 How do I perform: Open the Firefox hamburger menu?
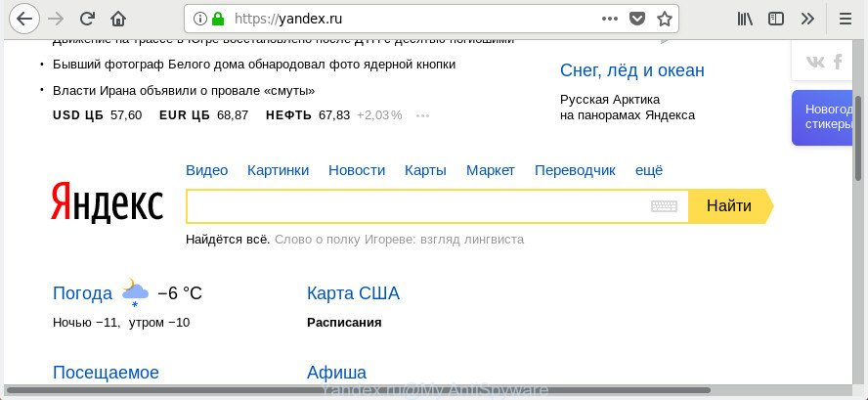(846, 19)
